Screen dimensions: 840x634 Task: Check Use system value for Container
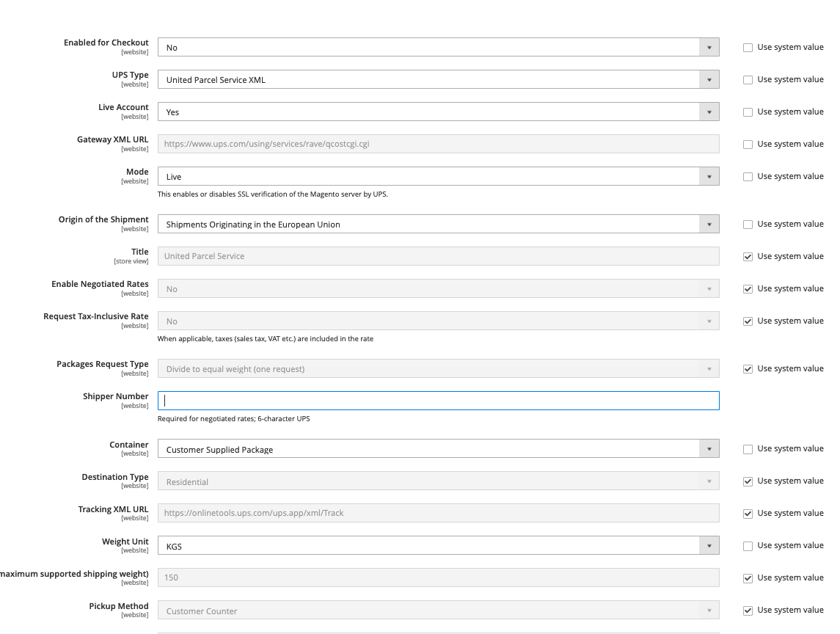pos(748,449)
